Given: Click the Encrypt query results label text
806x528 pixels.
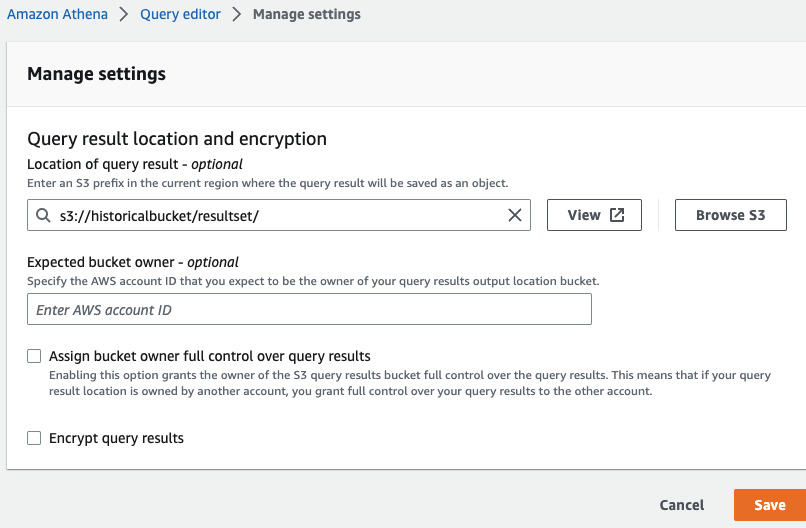Looking at the screenshot, I should click(x=116, y=438).
